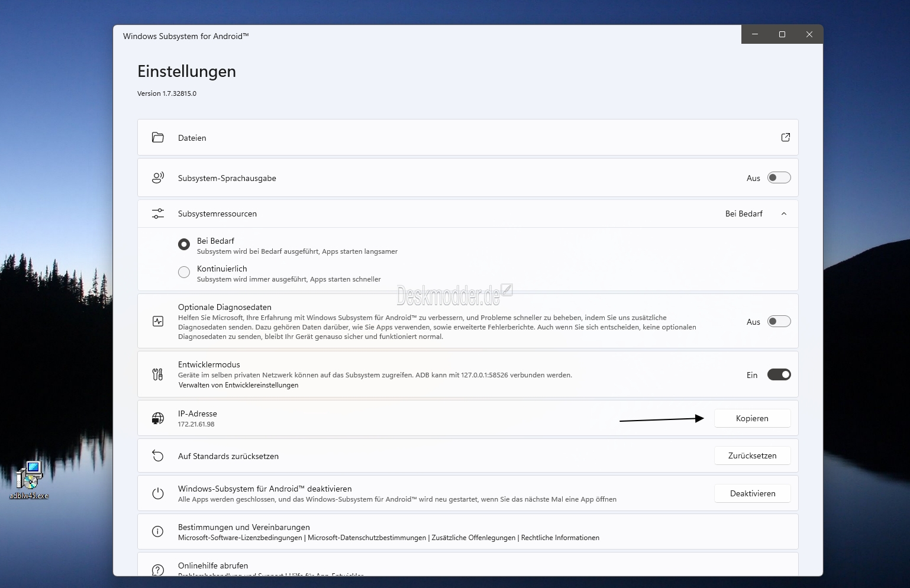910x588 pixels.
Task: Toggle Subsystem-Sprachausgabe switch on
Action: coord(779,177)
